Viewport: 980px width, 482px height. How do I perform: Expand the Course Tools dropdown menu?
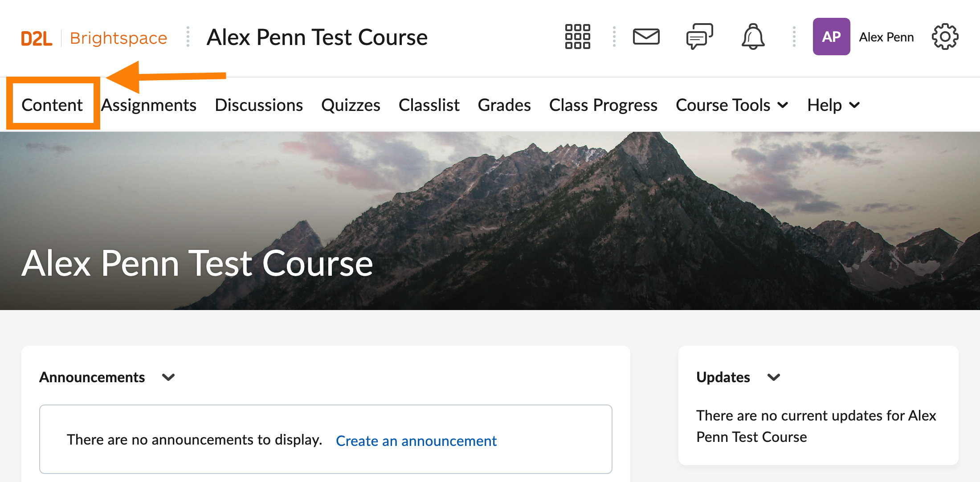point(732,105)
